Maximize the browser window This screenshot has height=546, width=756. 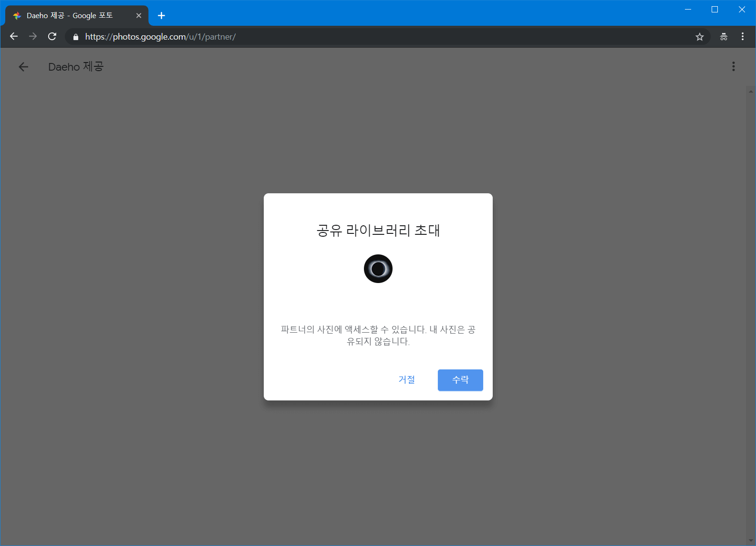715,10
